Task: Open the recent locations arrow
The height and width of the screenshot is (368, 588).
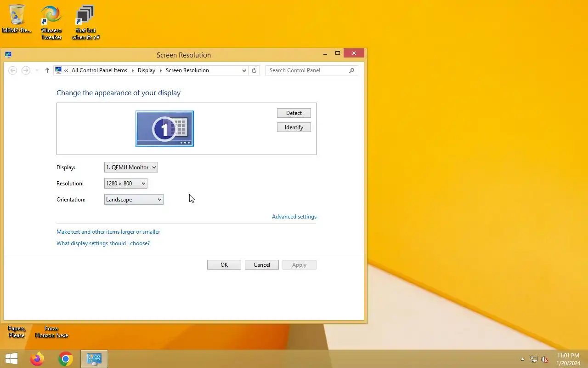Action: pos(37,70)
